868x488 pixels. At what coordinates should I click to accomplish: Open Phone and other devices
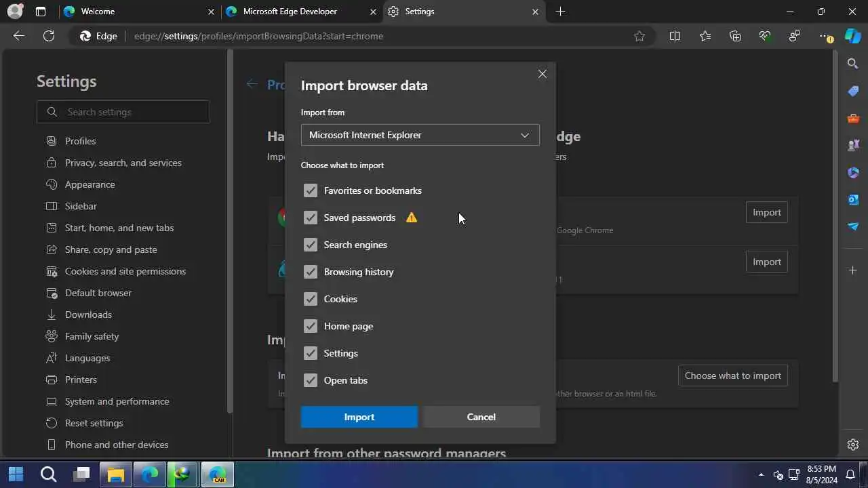tap(116, 445)
